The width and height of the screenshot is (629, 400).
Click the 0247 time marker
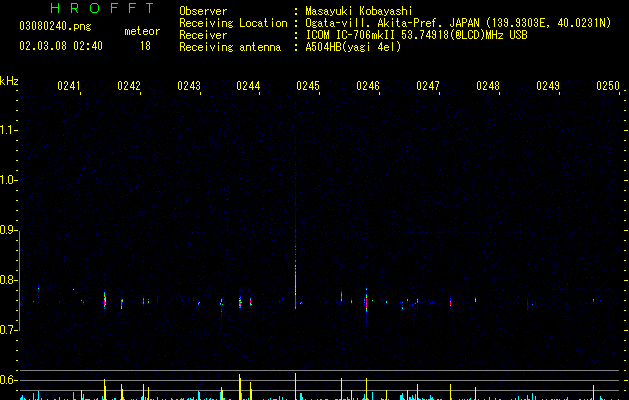(428, 86)
